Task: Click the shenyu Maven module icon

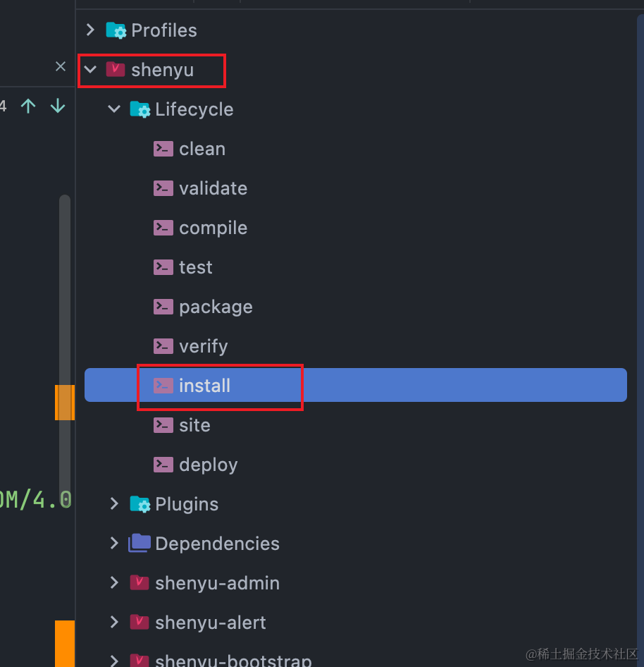Action: click(115, 69)
